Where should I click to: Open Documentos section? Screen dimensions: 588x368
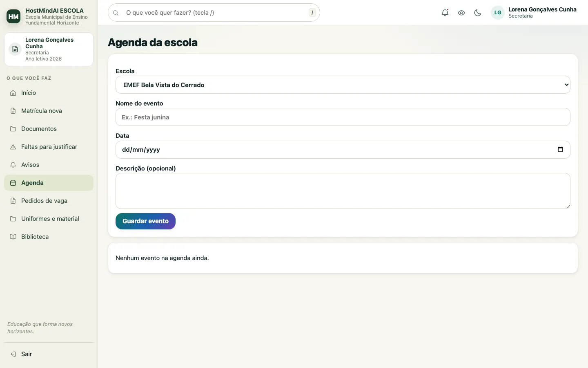click(49, 129)
